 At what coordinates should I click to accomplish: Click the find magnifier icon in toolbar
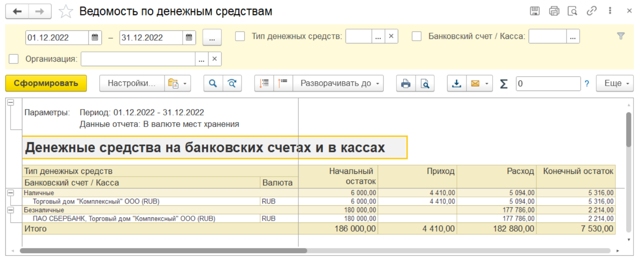(x=213, y=83)
